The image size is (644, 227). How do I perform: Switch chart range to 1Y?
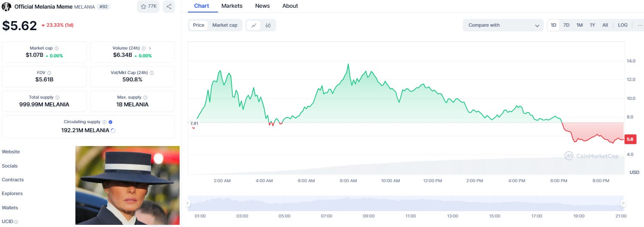pyautogui.click(x=592, y=25)
